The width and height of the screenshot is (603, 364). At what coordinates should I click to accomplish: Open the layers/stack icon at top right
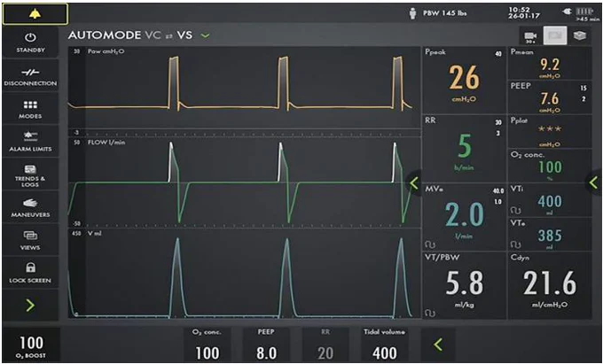pos(580,35)
